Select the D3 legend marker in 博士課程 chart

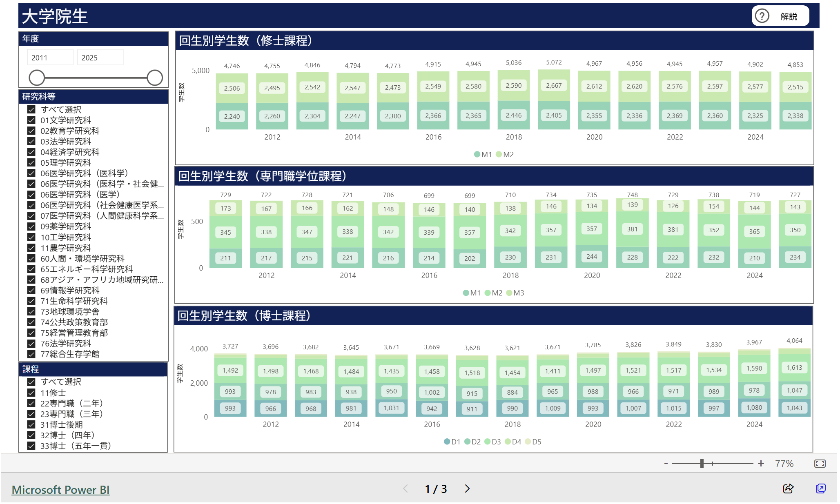click(488, 442)
